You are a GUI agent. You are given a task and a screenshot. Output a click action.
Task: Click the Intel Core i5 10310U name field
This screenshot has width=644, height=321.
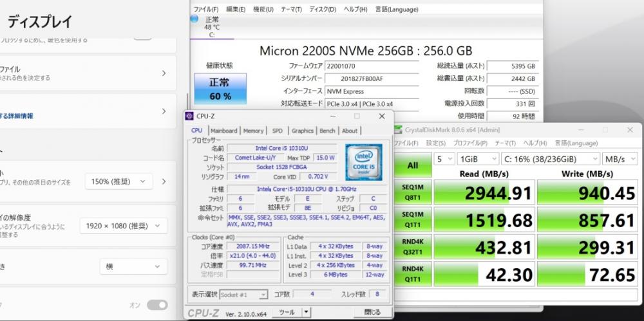(x=281, y=148)
